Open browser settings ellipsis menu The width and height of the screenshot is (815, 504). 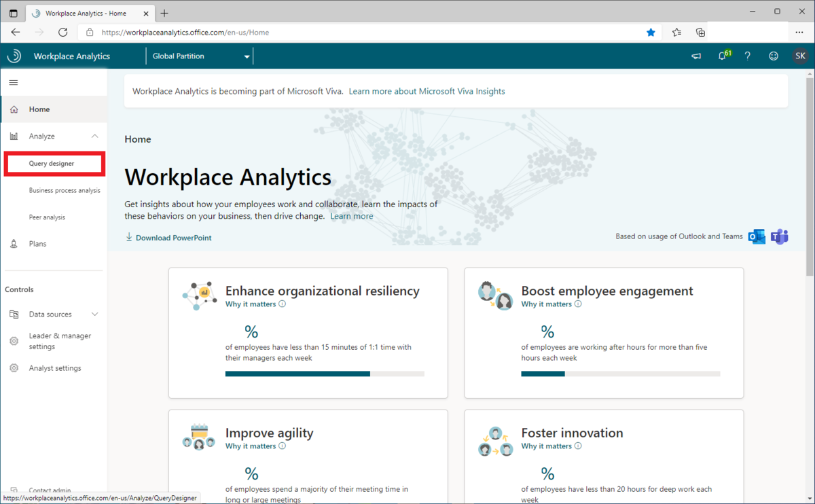click(799, 32)
